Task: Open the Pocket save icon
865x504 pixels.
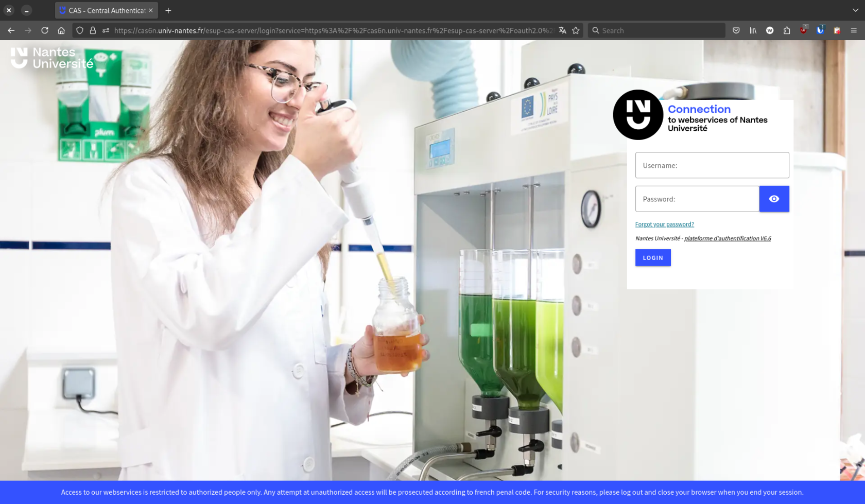Action: [736, 30]
